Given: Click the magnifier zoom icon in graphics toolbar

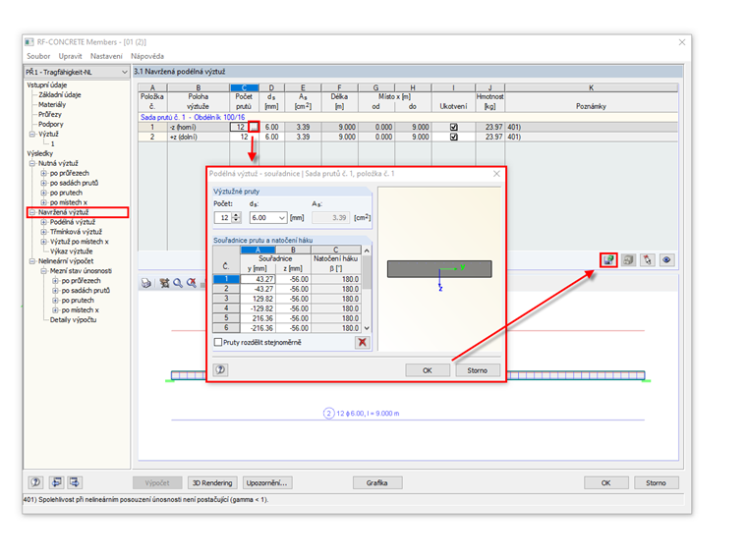Looking at the screenshot, I should pyautogui.click(x=178, y=283).
